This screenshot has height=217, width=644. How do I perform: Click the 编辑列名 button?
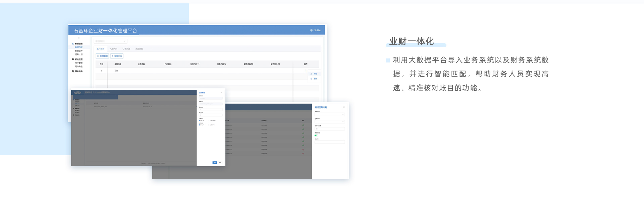117,56
